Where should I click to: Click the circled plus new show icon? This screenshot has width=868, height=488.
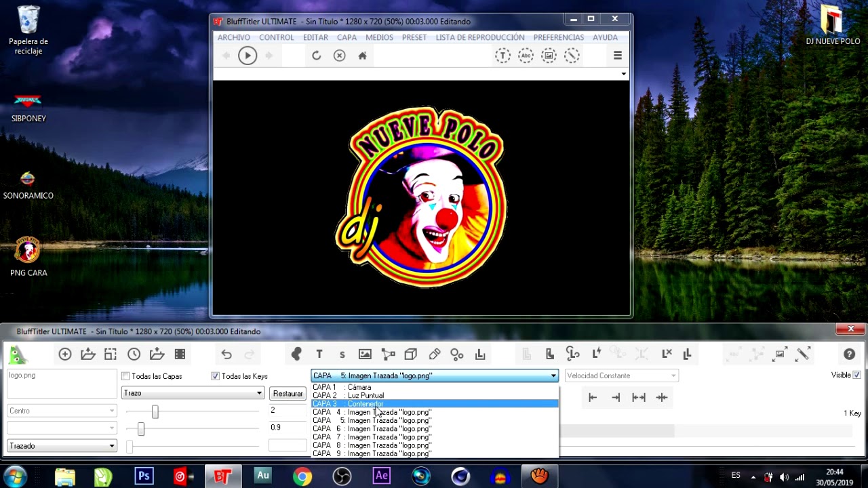tap(65, 354)
